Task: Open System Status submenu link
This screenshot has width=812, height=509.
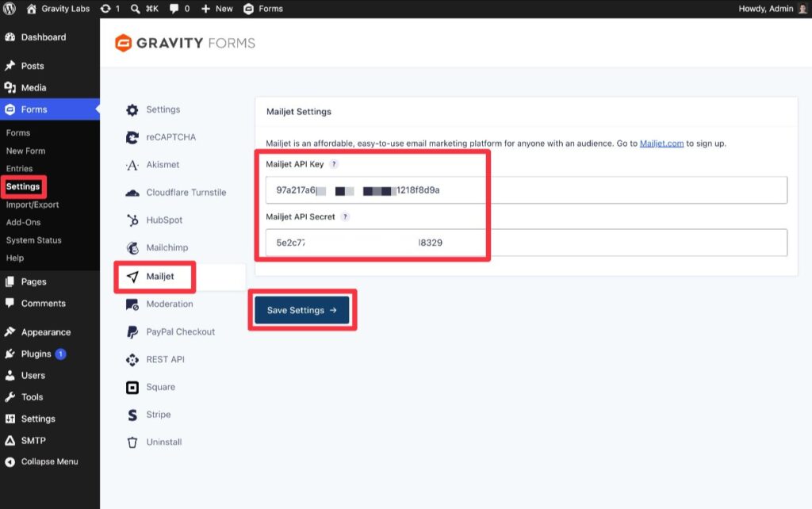Action: 33,240
